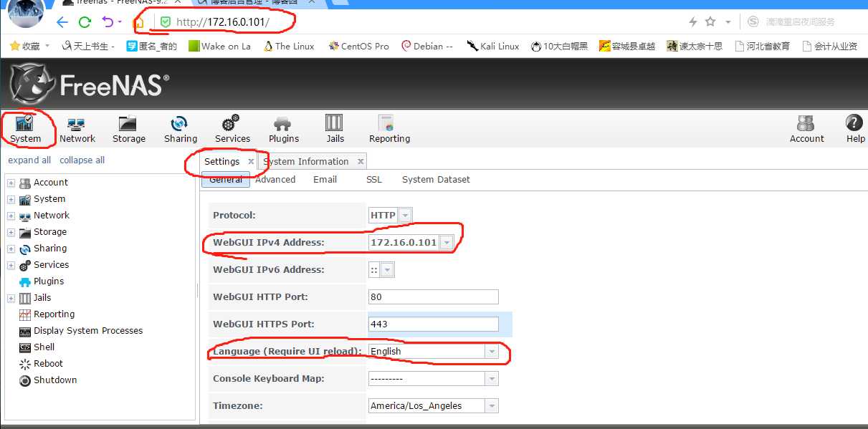868x429 pixels.
Task: Select Network in the sidebar tree
Action: pyautogui.click(x=51, y=216)
